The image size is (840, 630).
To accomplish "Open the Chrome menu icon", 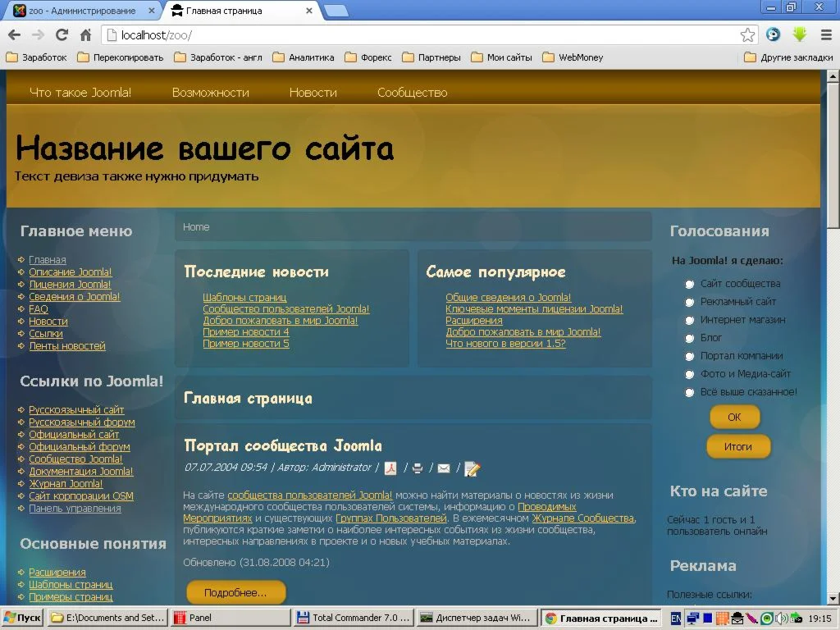I will point(825,34).
